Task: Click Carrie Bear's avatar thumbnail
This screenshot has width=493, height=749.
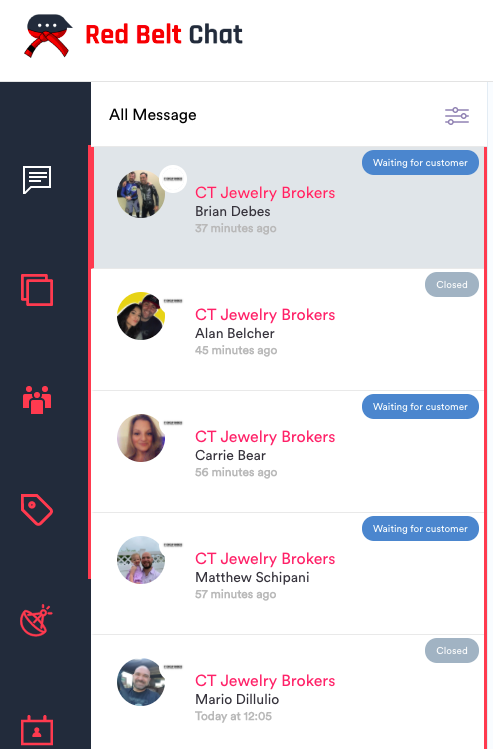Action: [x=141, y=438]
